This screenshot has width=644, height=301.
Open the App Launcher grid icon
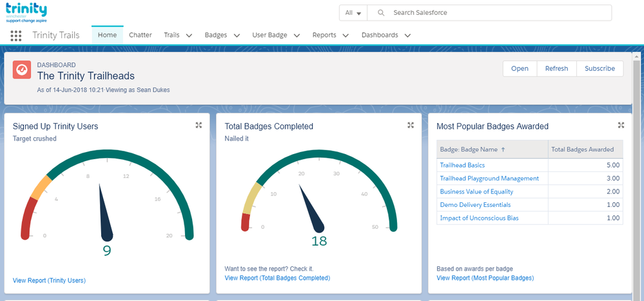coord(16,35)
